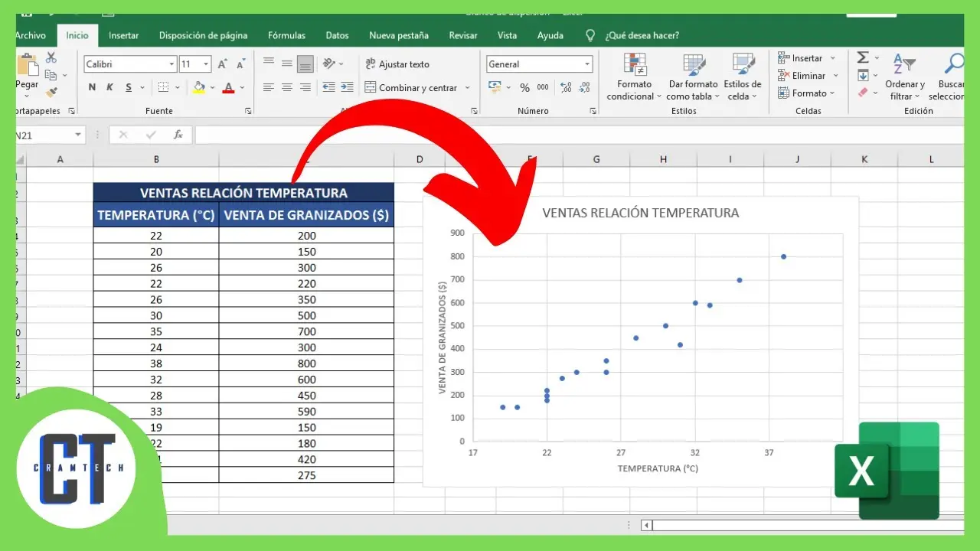Click the lightbulb icon beside ¿Qué desea hacer?
The height and width of the screenshot is (551, 980).
[590, 35]
